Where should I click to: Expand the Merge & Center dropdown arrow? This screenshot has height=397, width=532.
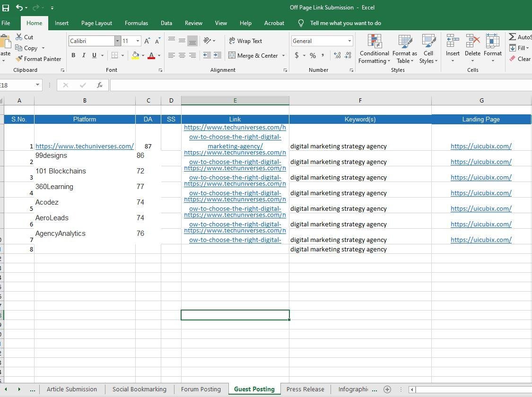[x=283, y=55]
